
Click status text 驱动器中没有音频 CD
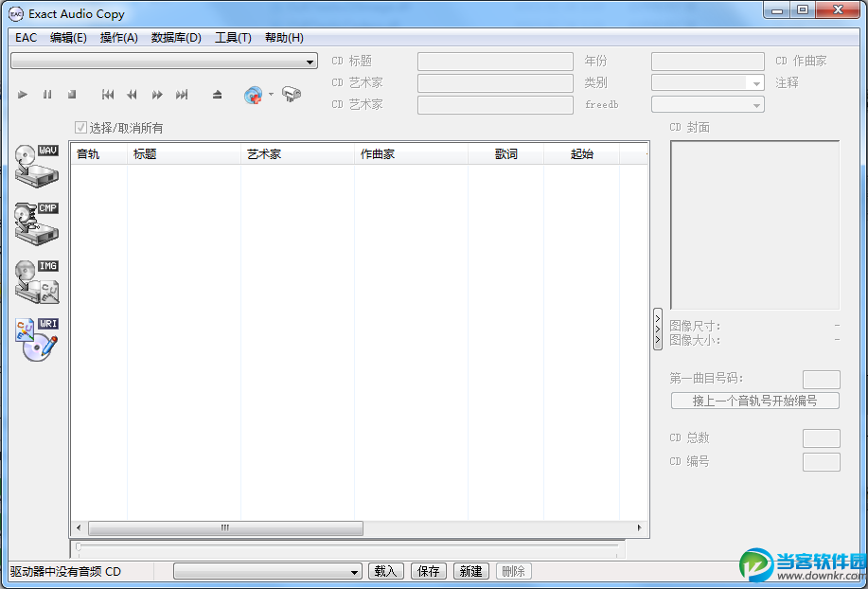point(65,571)
